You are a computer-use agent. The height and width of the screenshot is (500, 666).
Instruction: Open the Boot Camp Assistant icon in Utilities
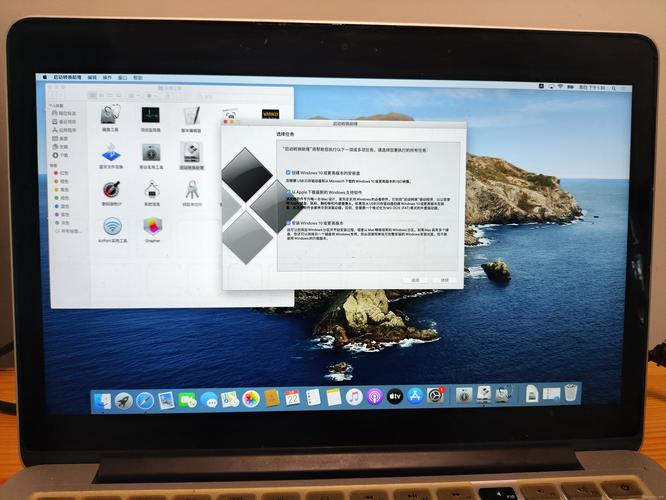tap(190, 152)
